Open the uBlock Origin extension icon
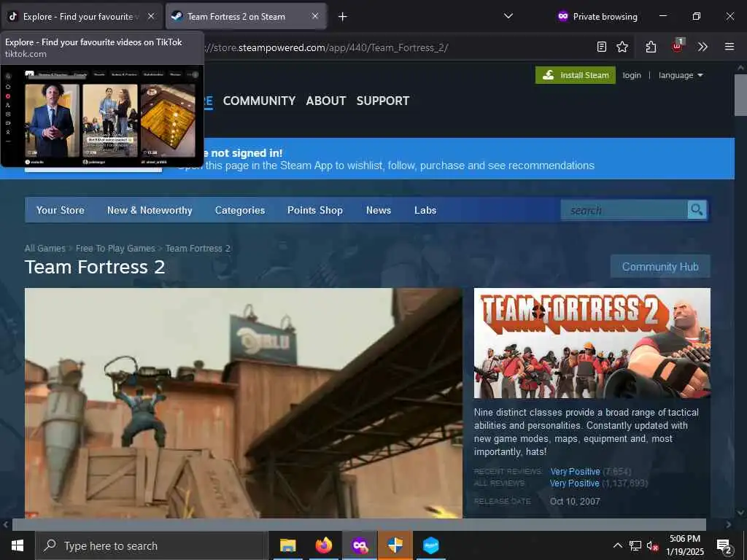Viewport: 747px width, 560px height. tap(678, 46)
